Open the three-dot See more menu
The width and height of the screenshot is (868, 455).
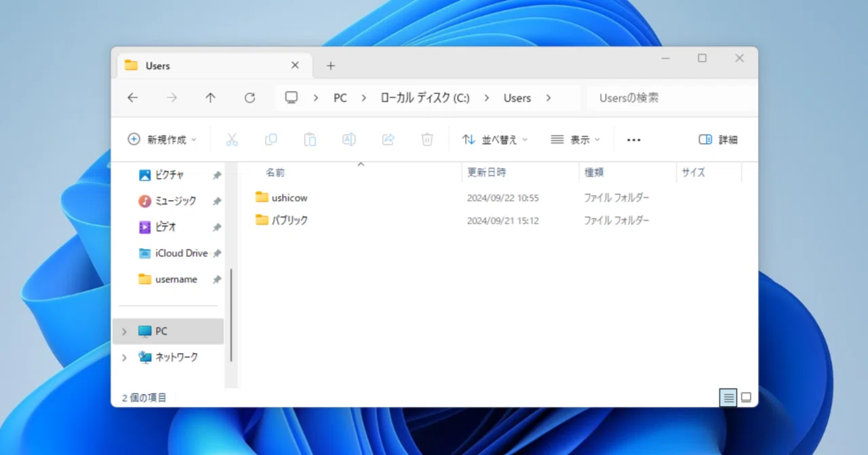pyautogui.click(x=634, y=140)
